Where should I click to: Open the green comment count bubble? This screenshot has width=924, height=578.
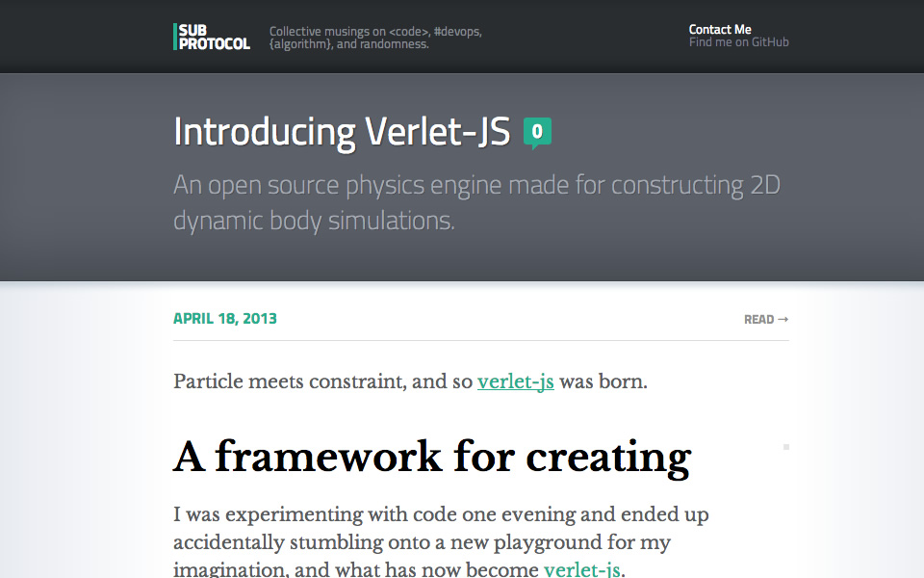click(537, 132)
